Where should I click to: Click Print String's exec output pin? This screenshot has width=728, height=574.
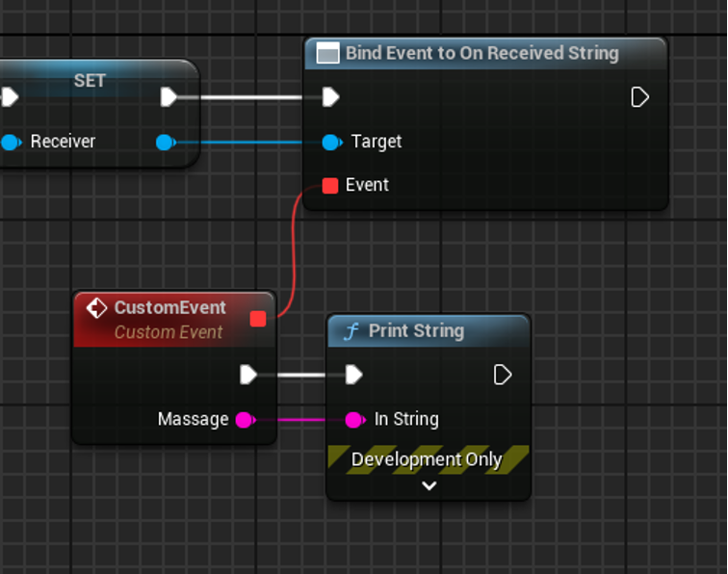tap(502, 375)
